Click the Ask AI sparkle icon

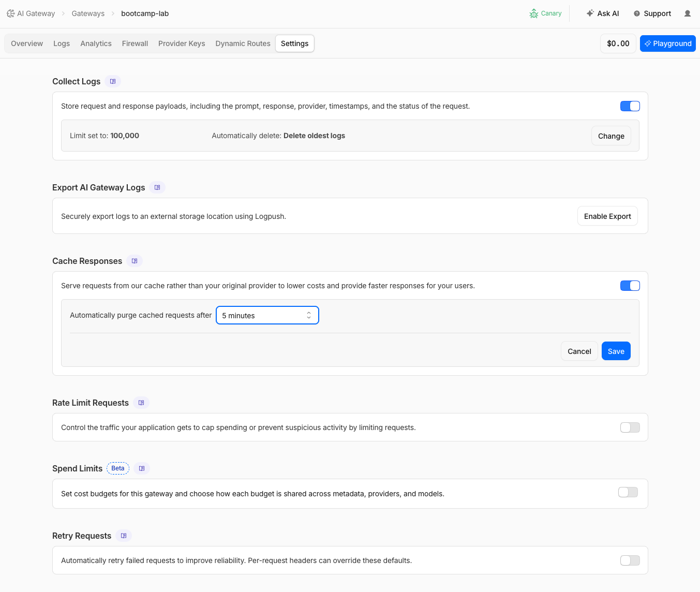[590, 13]
